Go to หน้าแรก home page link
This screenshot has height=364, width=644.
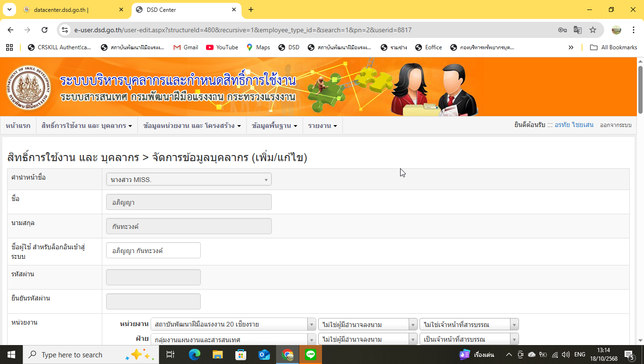click(18, 126)
